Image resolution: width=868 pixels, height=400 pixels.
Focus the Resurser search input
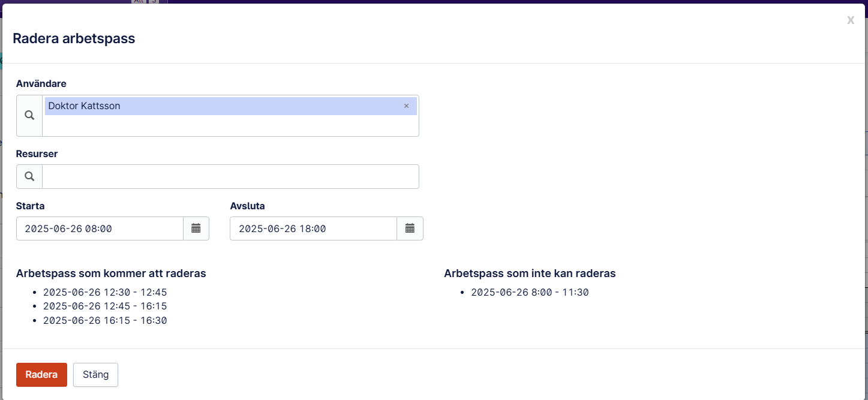click(x=230, y=176)
